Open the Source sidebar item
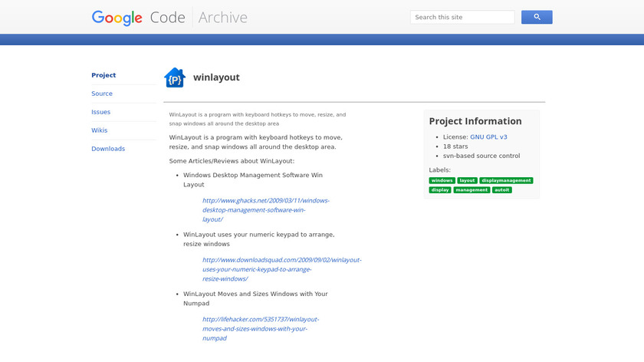644x362 pixels. coord(102,94)
